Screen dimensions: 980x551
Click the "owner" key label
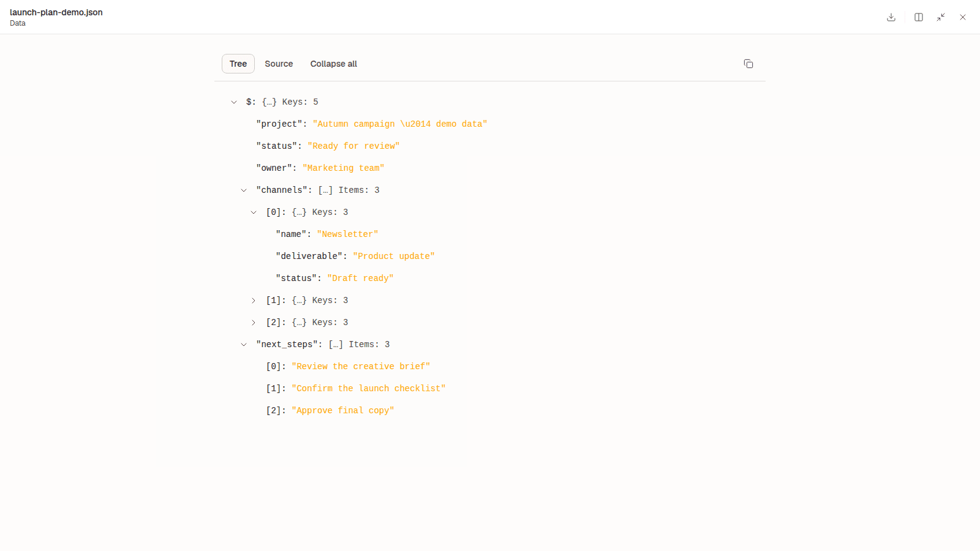[x=274, y=168]
